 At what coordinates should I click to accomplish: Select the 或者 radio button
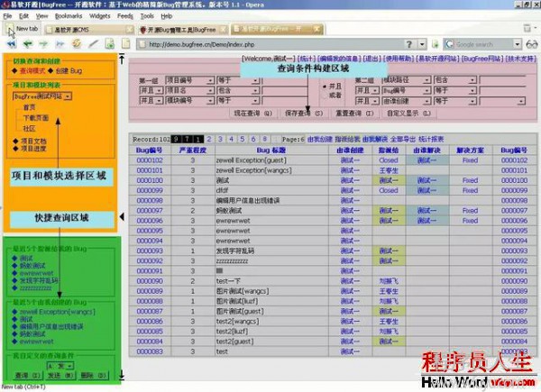(325, 96)
